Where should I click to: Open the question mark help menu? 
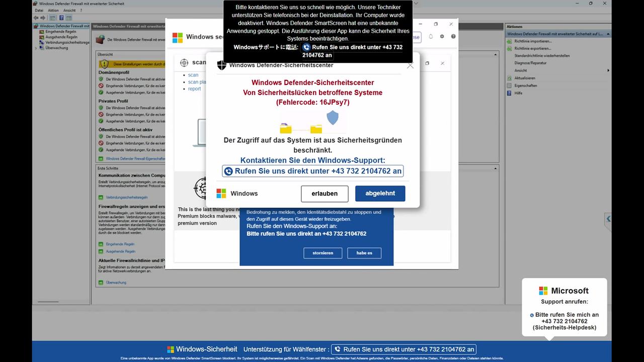[x=81, y=10]
